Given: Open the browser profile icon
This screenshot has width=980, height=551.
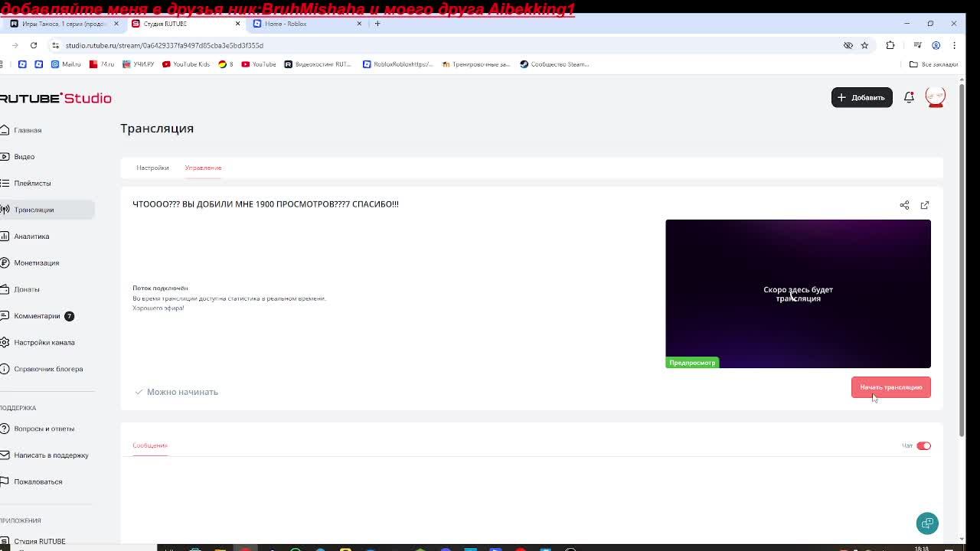Looking at the screenshot, I should click(x=936, y=45).
